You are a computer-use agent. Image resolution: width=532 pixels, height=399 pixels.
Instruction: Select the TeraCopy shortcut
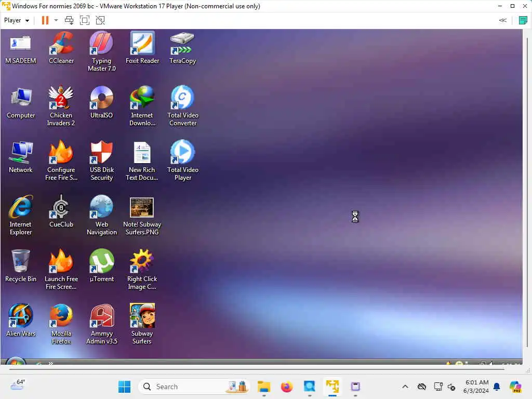[x=182, y=48]
